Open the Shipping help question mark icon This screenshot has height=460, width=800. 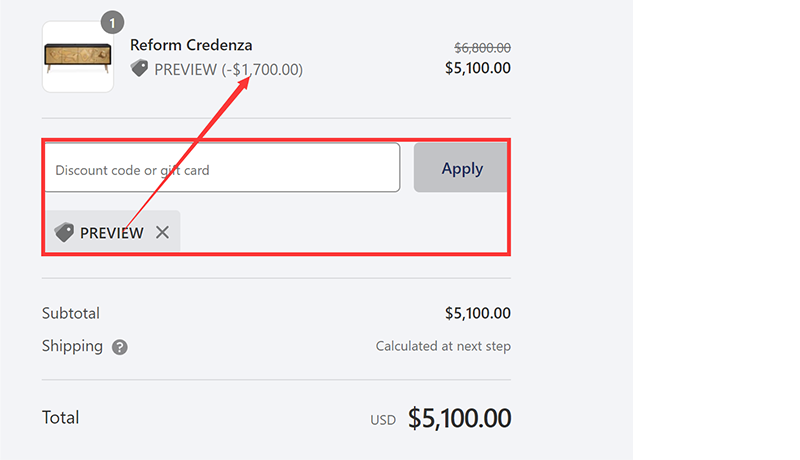pos(120,347)
